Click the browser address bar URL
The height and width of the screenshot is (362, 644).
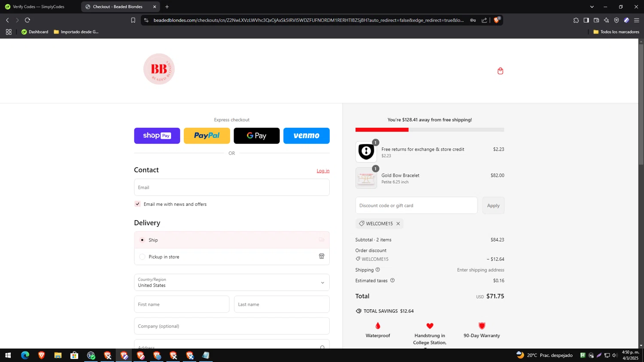308,20
